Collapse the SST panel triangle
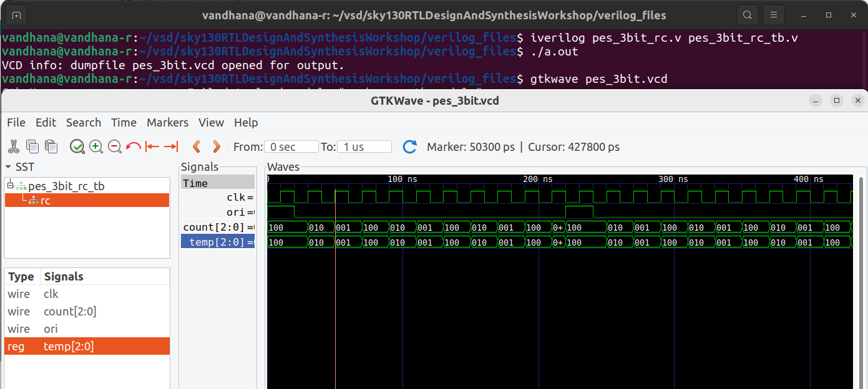 pos(7,166)
